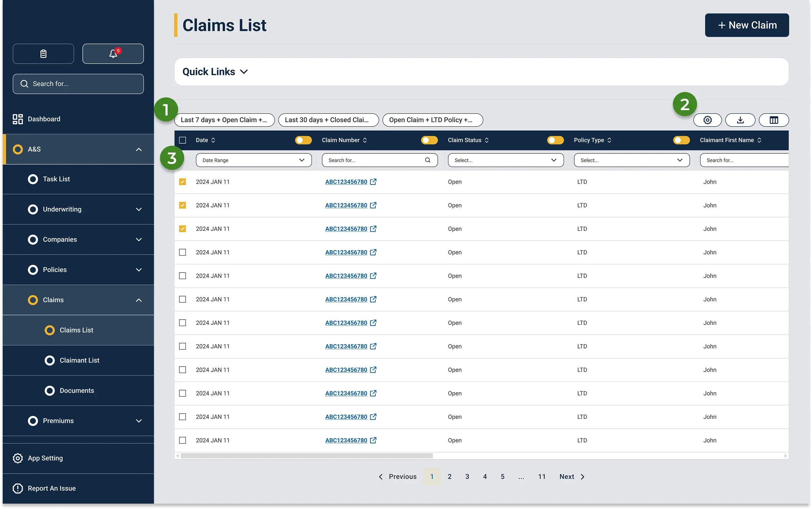Viewport: 812px width, 509px height.
Task: Open the Date Range dropdown filter
Action: tap(253, 160)
